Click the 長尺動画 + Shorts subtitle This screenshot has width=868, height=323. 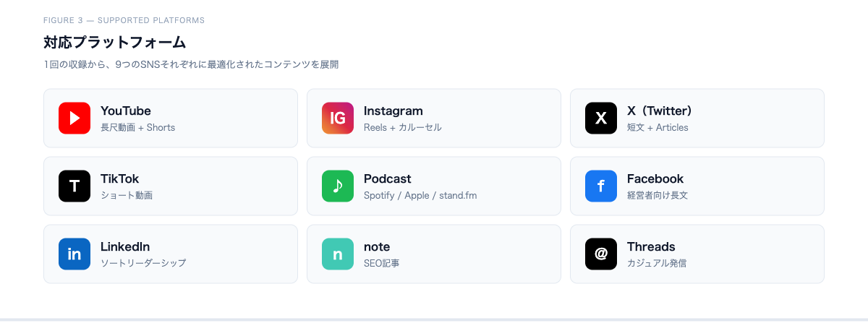138,127
